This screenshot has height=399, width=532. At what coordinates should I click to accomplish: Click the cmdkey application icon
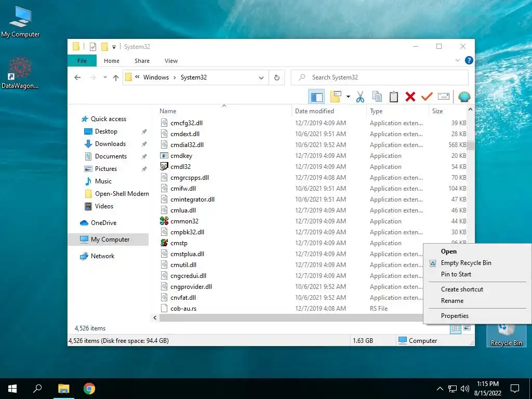(x=164, y=156)
